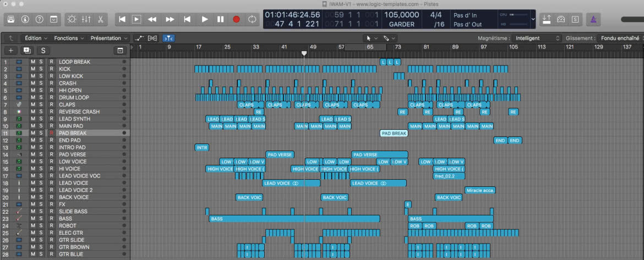Solo the CRASH track

pyautogui.click(x=41, y=83)
